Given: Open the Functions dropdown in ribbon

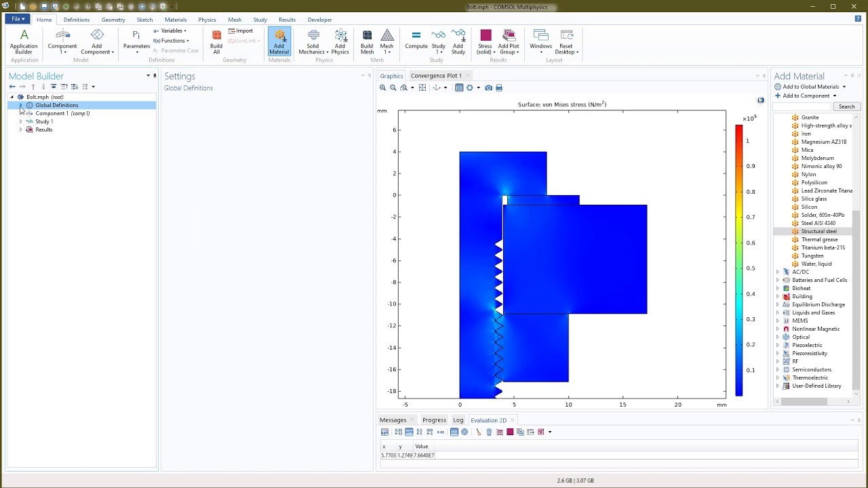Looking at the screenshot, I should [x=171, y=41].
